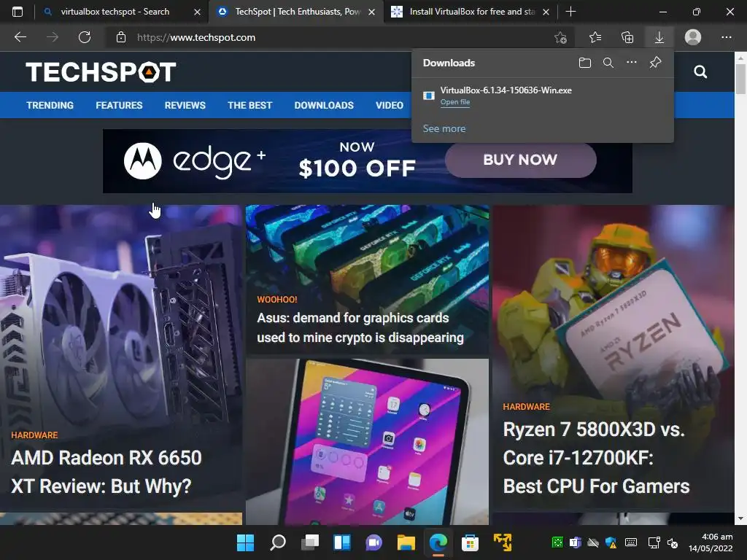Open the TRENDING menu item

coord(50,105)
